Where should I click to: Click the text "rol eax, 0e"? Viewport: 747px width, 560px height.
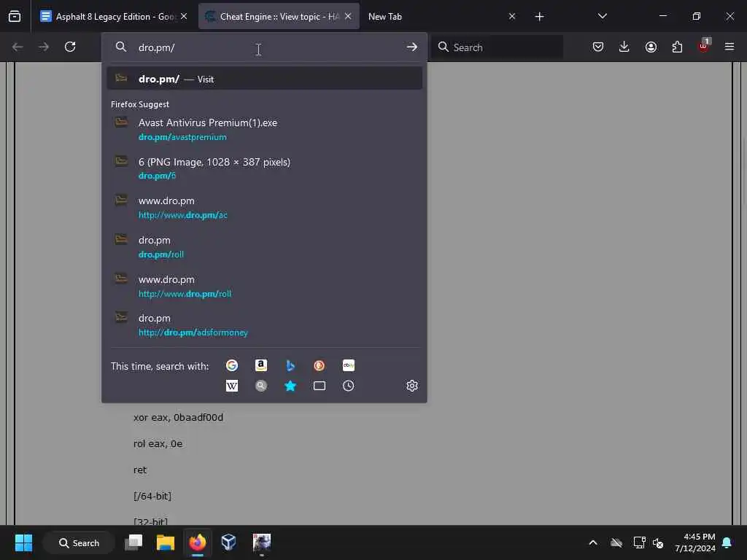[158, 443]
